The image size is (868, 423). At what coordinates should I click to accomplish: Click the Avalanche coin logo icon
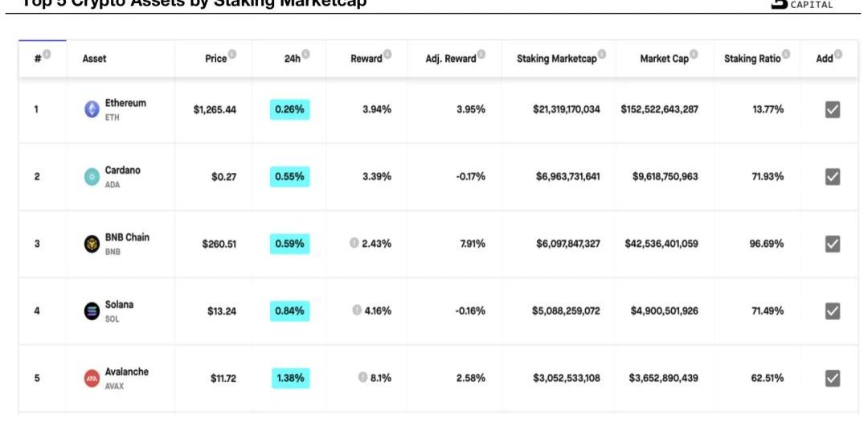(x=92, y=378)
